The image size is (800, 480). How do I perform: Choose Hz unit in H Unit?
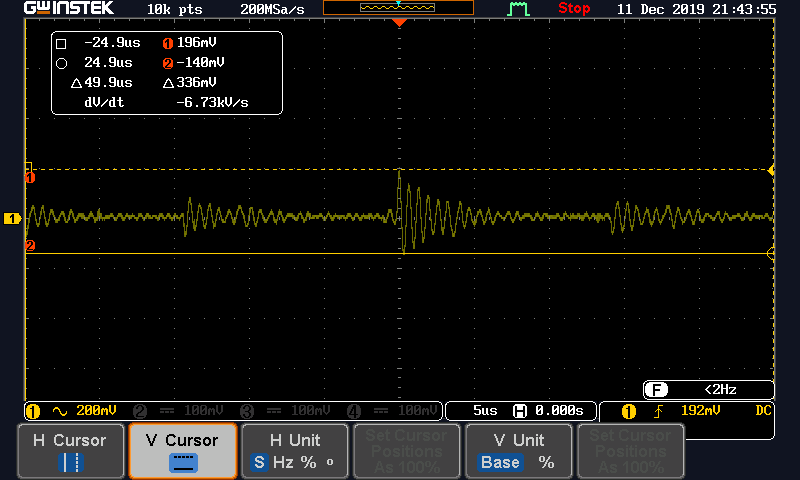(x=283, y=463)
